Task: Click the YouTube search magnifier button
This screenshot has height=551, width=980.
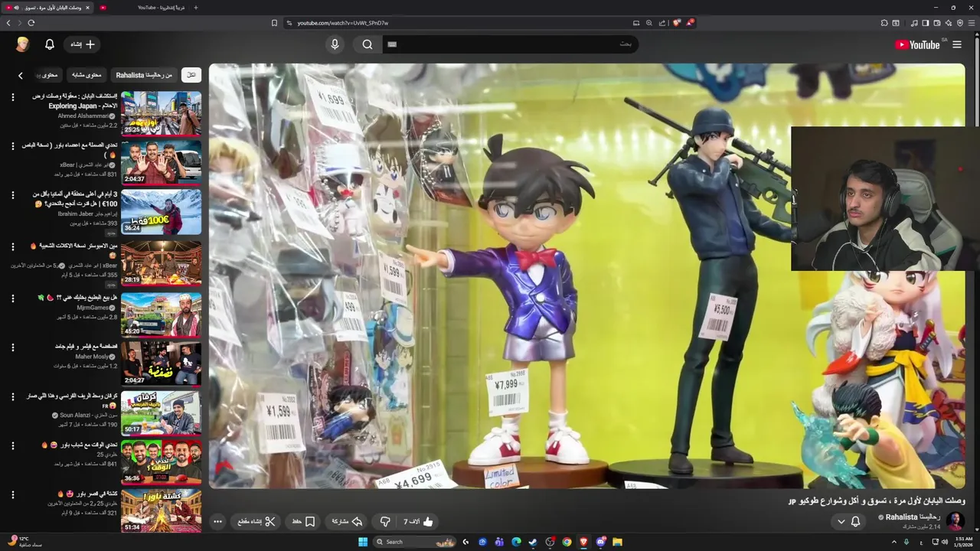Action: tap(367, 44)
